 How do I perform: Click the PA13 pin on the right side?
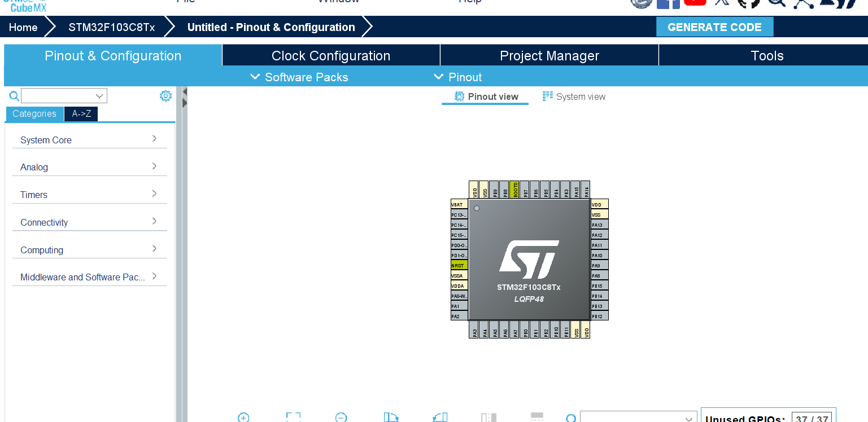[x=600, y=225]
